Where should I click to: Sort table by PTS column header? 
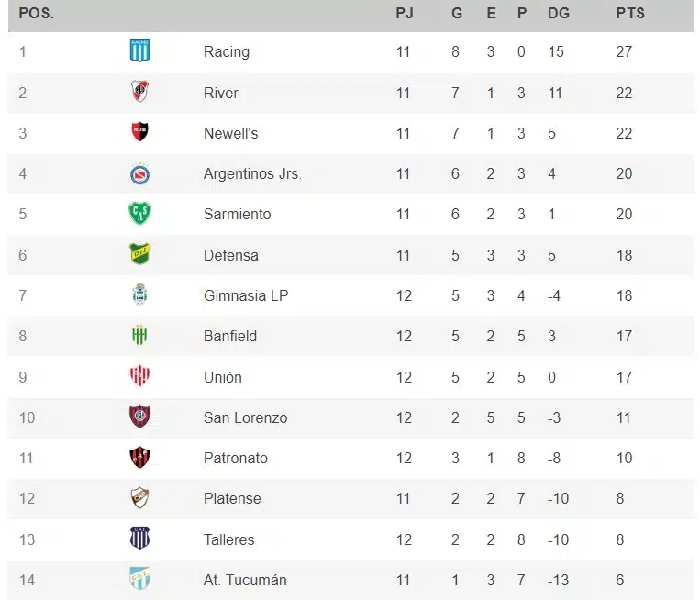click(630, 14)
